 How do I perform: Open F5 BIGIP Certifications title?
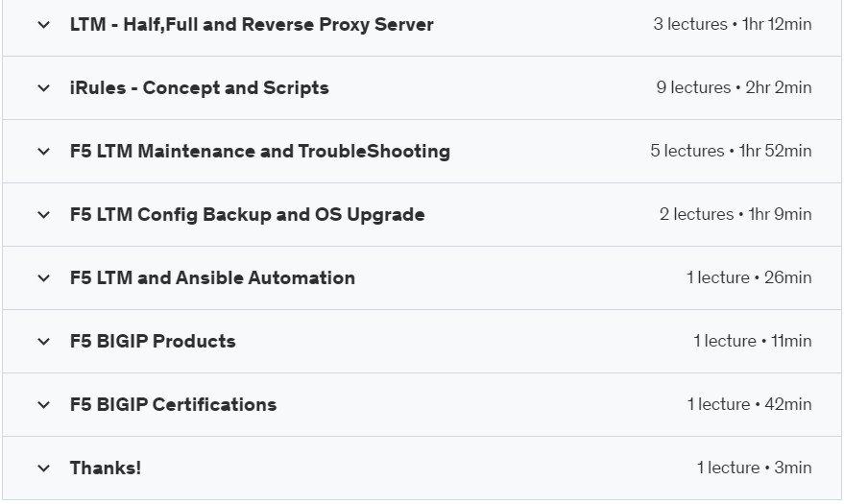click(x=173, y=404)
